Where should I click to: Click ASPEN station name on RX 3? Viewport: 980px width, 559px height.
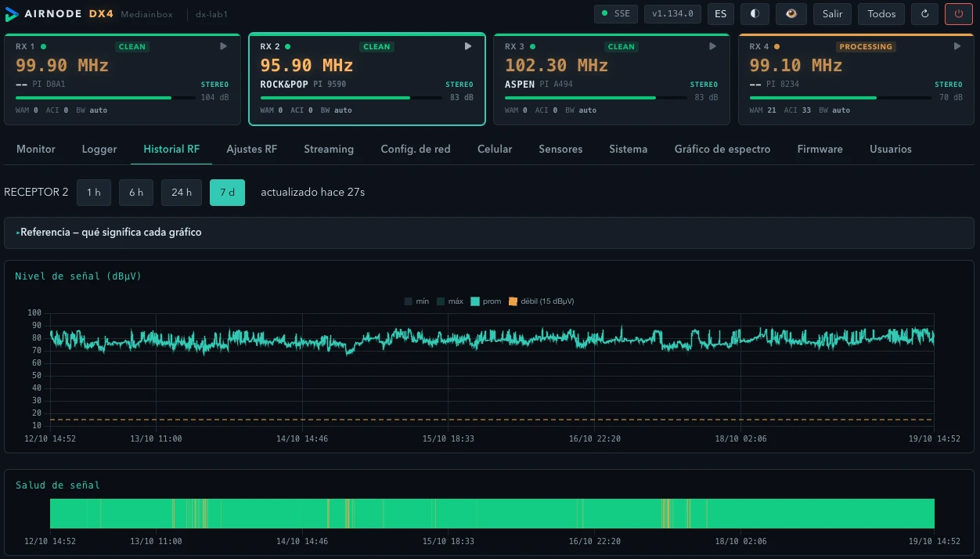pyautogui.click(x=520, y=84)
